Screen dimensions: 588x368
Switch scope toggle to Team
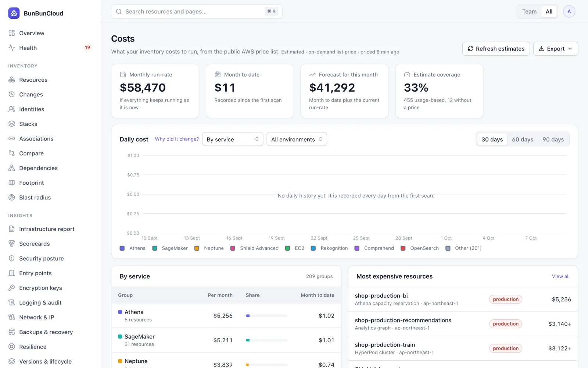tap(529, 11)
